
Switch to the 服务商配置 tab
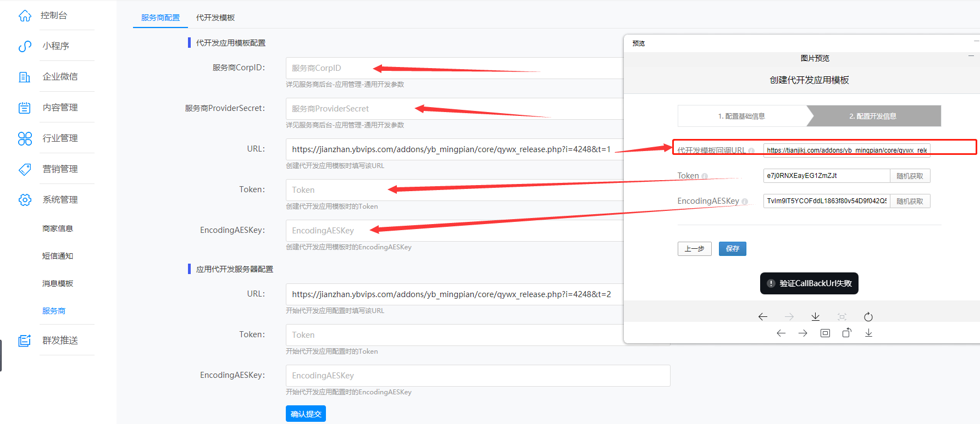click(x=160, y=18)
